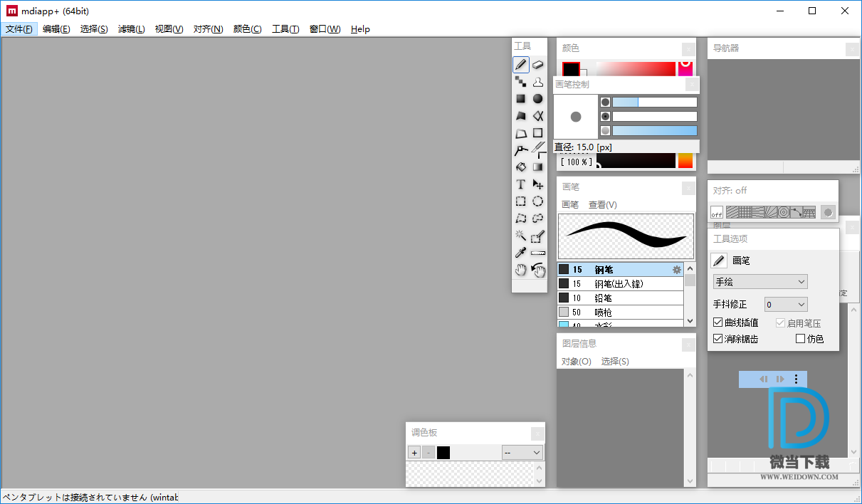Select the Ruler tool
The width and height of the screenshot is (862, 504).
pyautogui.click(x=538, y=253)
